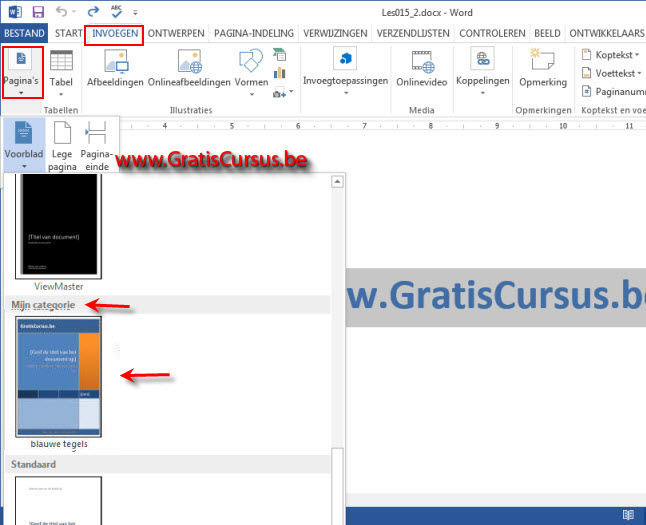This screenshot has height=525, width=646.
Task: Pick the cover thumbnail under Standaard
Action: [x=59, y=501]
